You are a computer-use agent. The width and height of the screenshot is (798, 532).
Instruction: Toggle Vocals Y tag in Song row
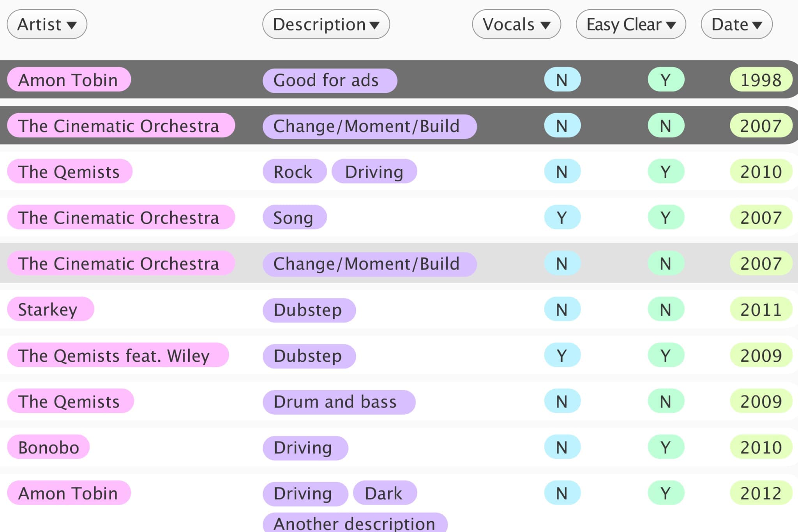click(562, 217)
